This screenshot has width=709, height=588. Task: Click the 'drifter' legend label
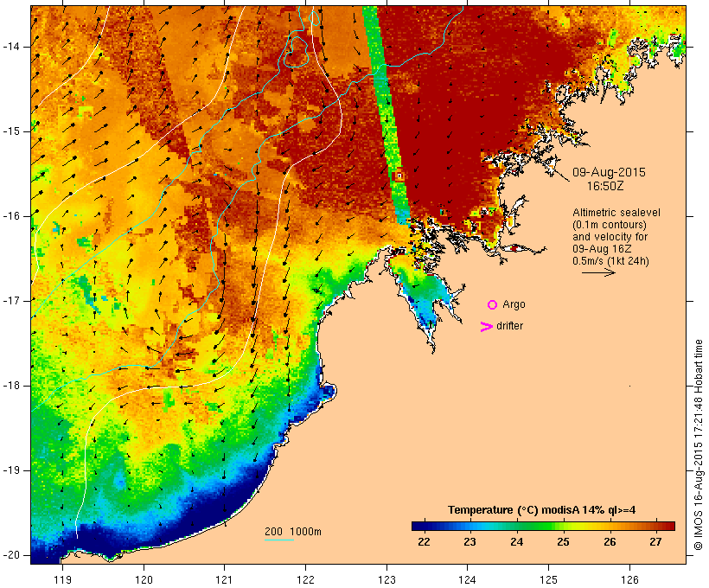click(509, 326)
